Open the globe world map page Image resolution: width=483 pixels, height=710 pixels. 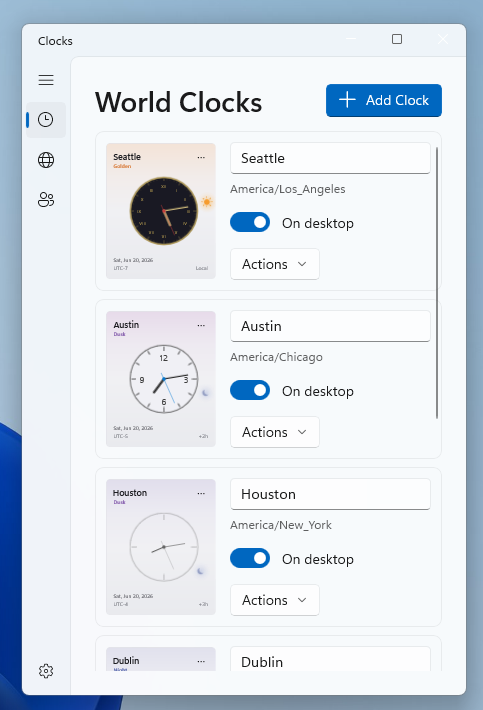tap(46, 160)
